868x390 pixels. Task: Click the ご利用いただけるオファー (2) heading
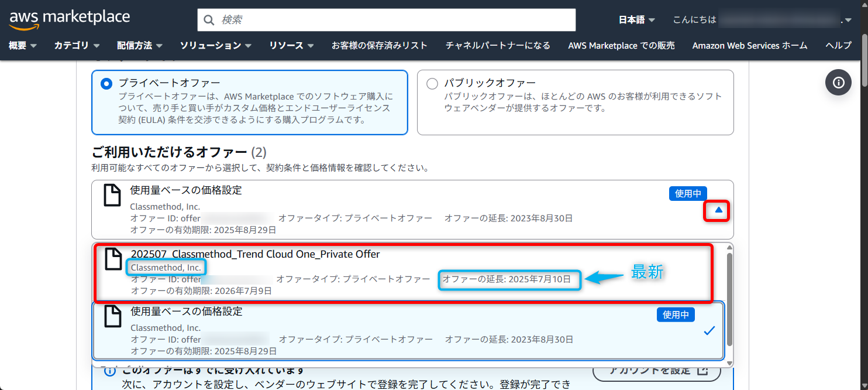179,152
